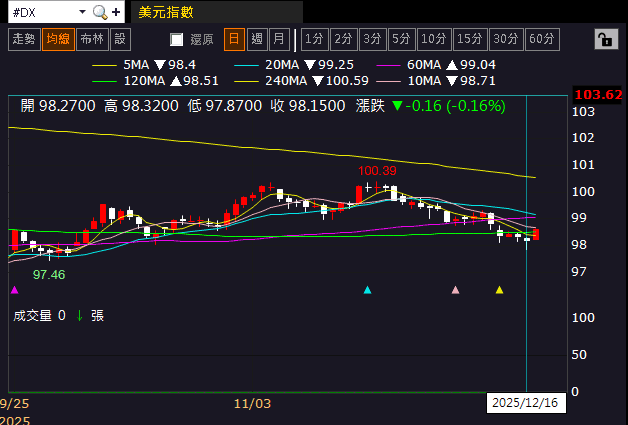Click the 120MA legend entry
The image size is (628, 425).
155,81
